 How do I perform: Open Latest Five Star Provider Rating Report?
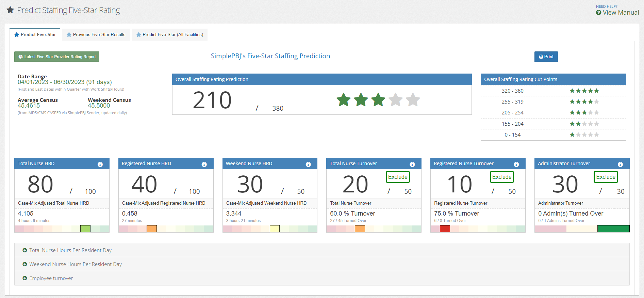click(x=57, y=57)
